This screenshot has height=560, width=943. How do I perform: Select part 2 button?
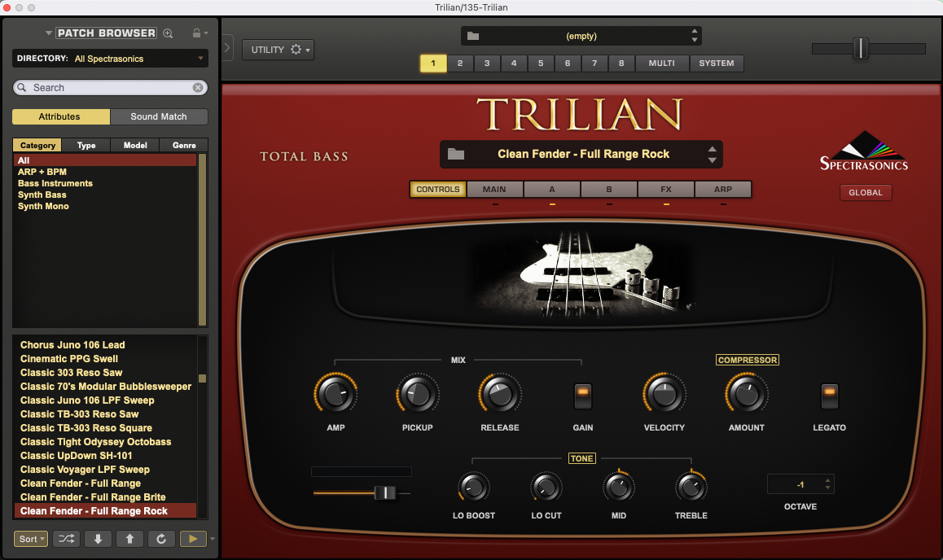point(460,63)
